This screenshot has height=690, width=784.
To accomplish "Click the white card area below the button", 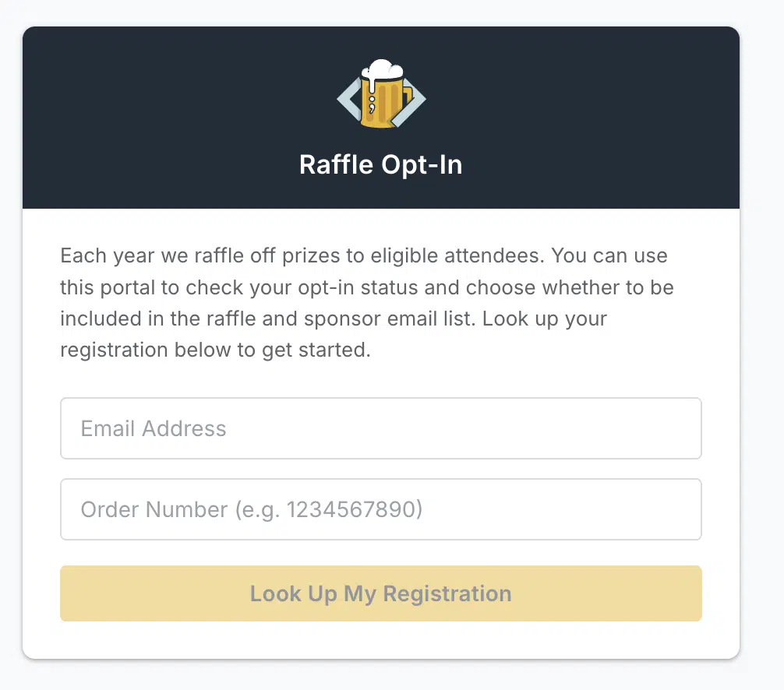I will [x=380, y=640].
